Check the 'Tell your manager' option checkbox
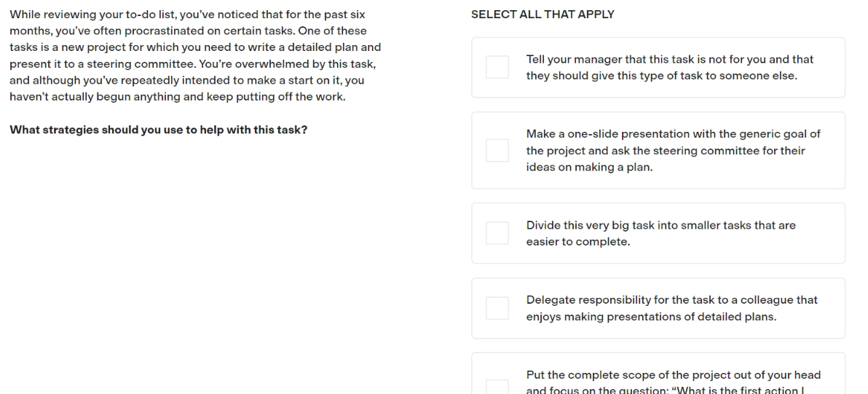The height and width of the screenshot is (394, 868). pyautogui.click(x=497, y=68)
